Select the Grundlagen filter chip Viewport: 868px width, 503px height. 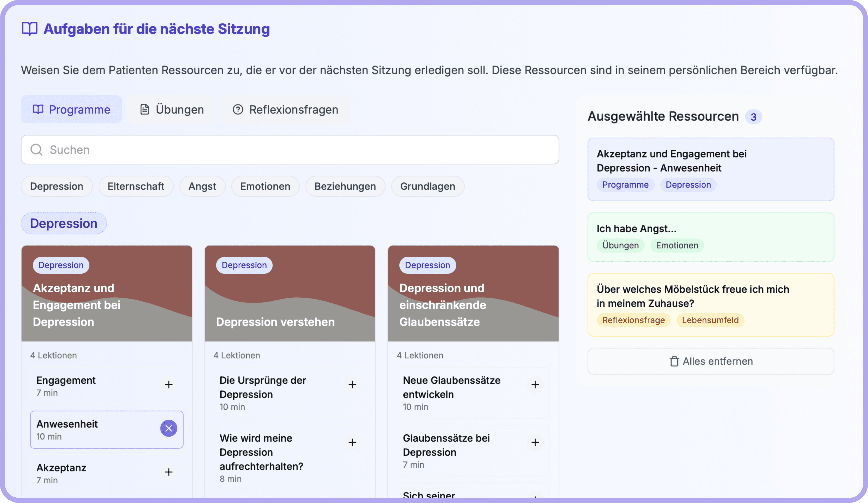tap(427, 186)
